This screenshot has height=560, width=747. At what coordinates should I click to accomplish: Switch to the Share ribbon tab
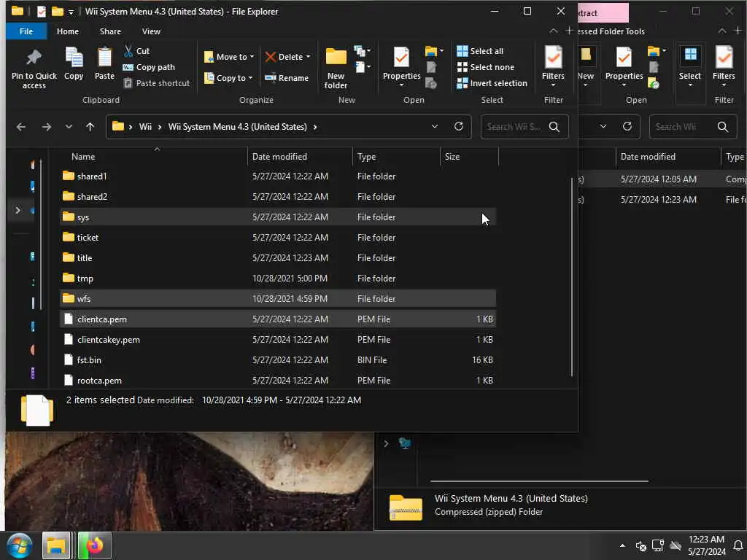110,31
